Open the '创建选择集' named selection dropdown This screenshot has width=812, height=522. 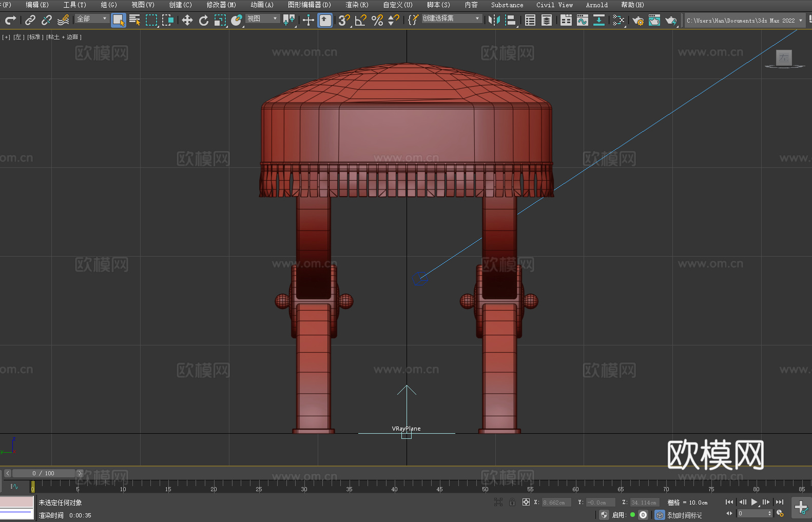452,18
